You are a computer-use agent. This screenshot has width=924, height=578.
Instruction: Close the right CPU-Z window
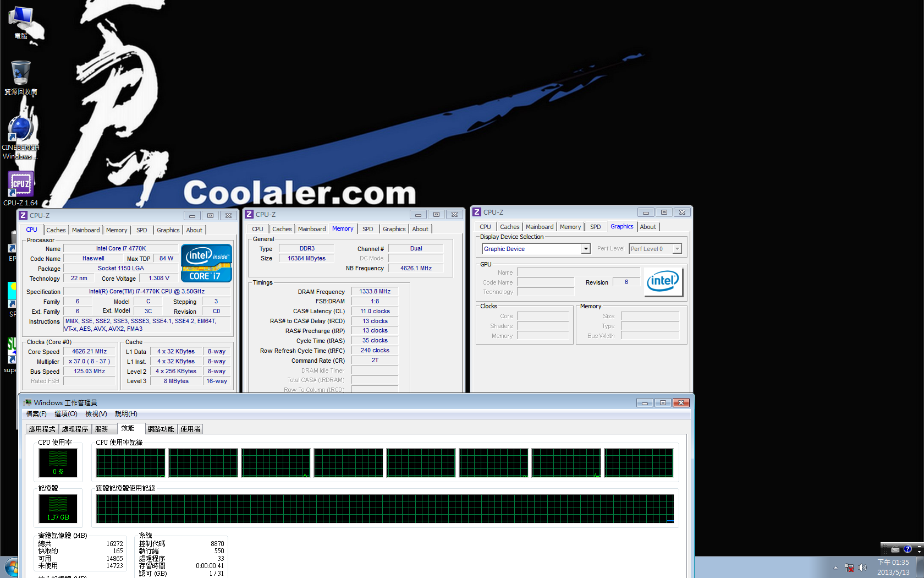[x=682, y=212]
